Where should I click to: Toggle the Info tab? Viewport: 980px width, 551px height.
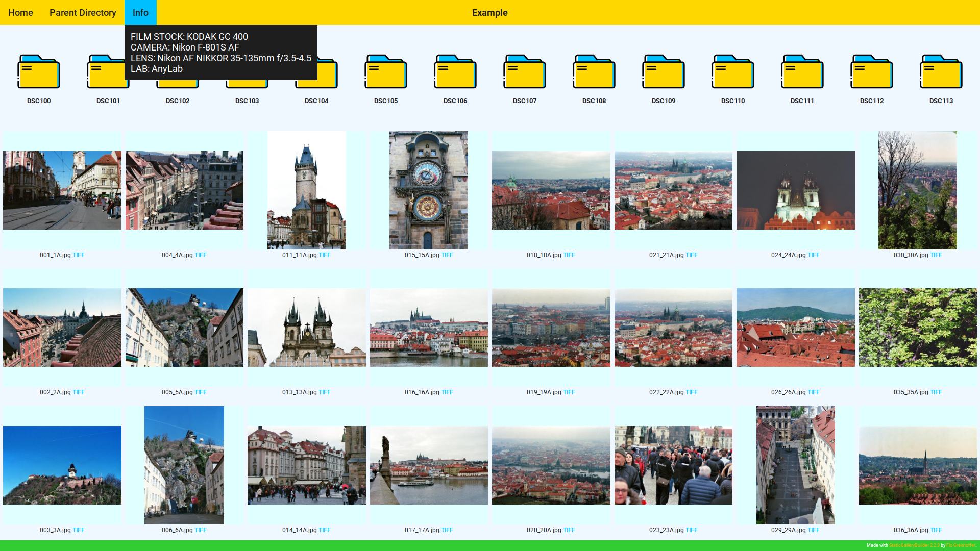(x=140, y=13)
